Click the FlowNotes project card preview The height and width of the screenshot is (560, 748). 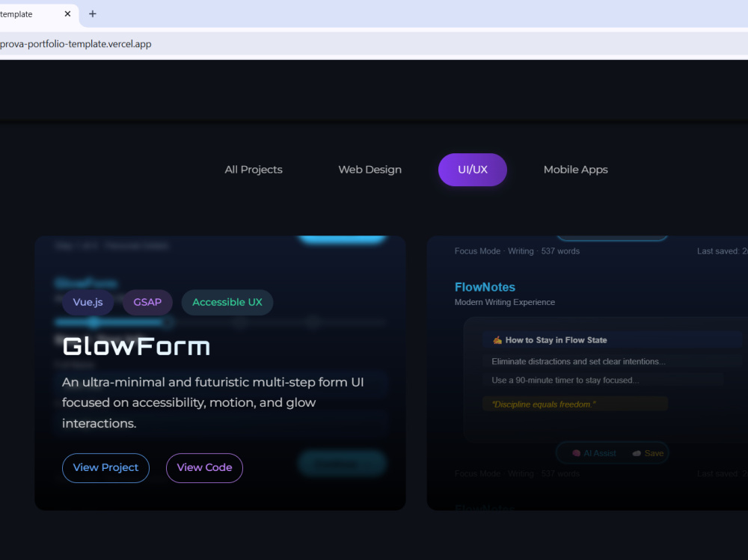click(x=587, y=373)
